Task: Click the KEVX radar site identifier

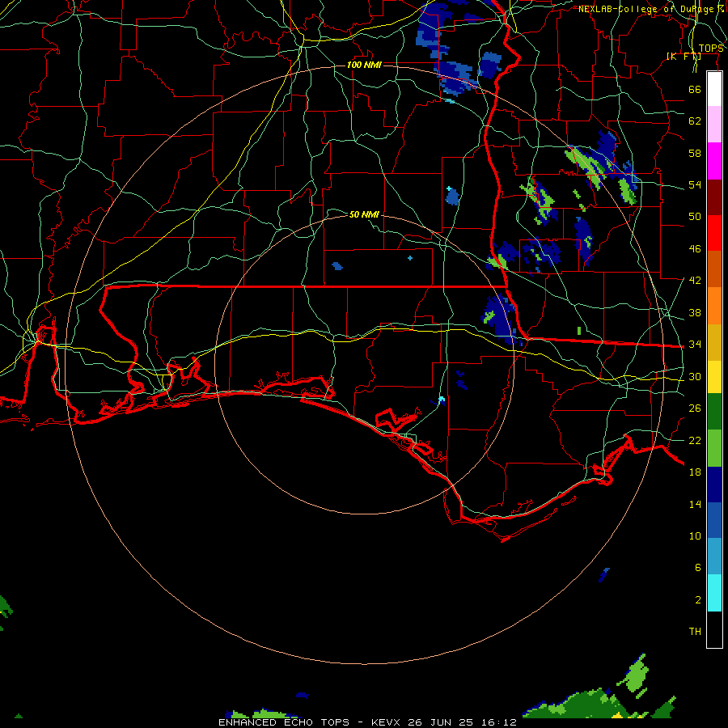Action: [x=385, y=722]
